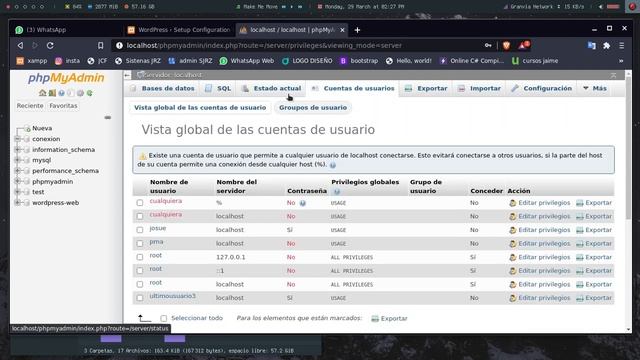Edit privileges for ultimousuario3

coord(540,298)
